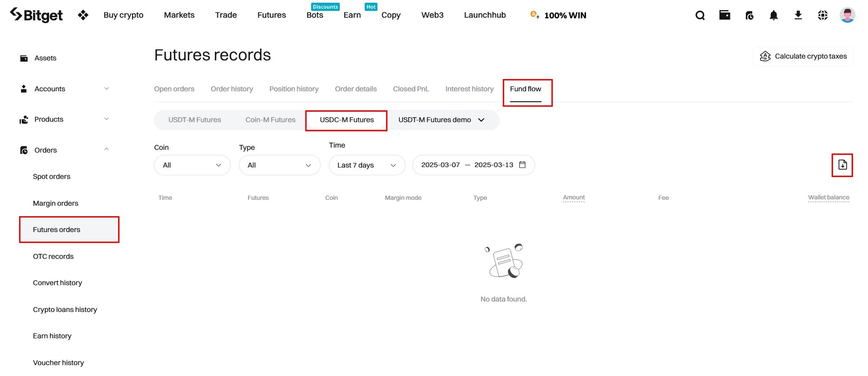Switch to the Open orders tab
The image size is (868, 376).
[174, 89]
